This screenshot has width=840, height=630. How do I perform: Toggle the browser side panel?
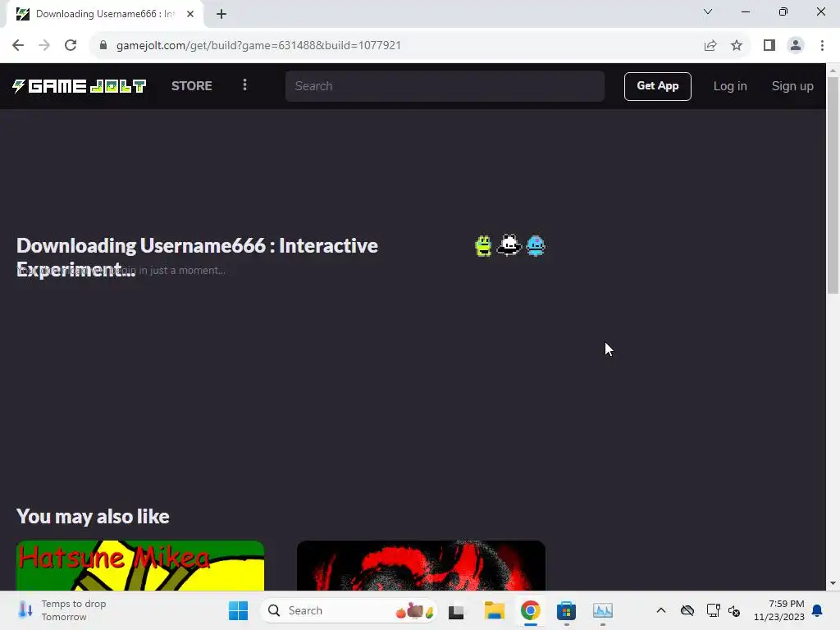click(x=769, y=45)
